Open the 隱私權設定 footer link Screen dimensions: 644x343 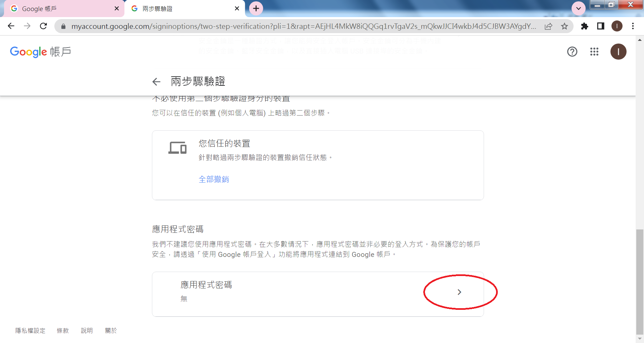coord(30,331)
